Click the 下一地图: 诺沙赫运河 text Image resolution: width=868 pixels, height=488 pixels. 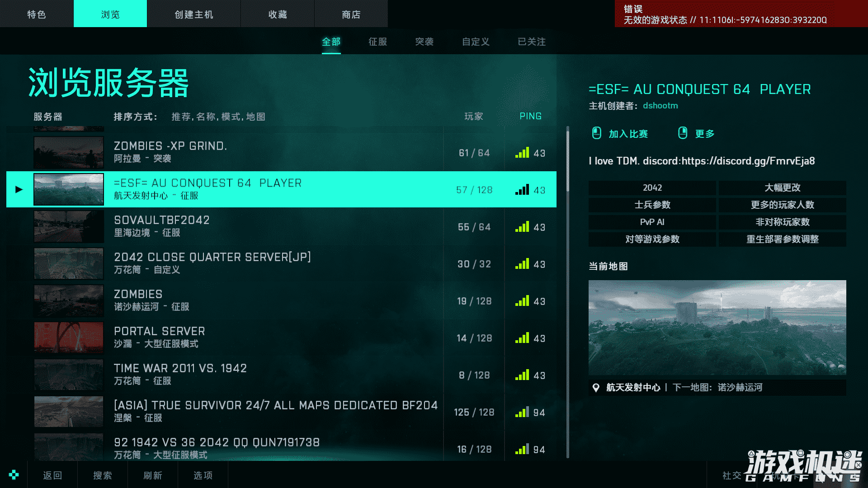(x=717, y=388)
